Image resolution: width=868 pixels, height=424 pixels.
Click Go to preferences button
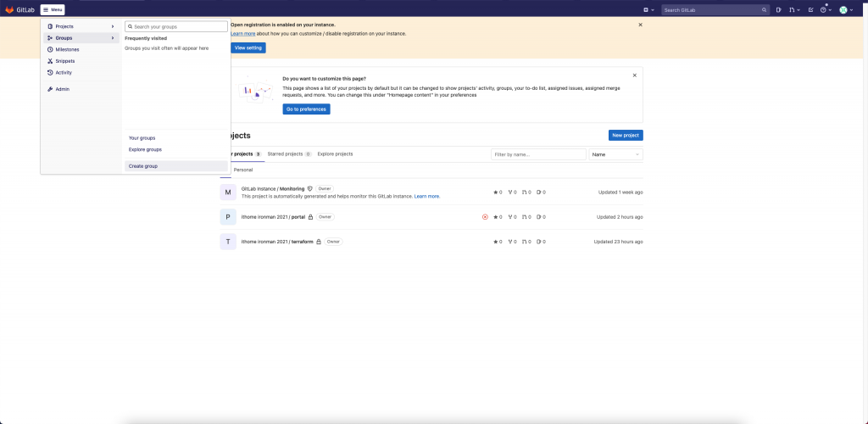click(x=306, y=109)
